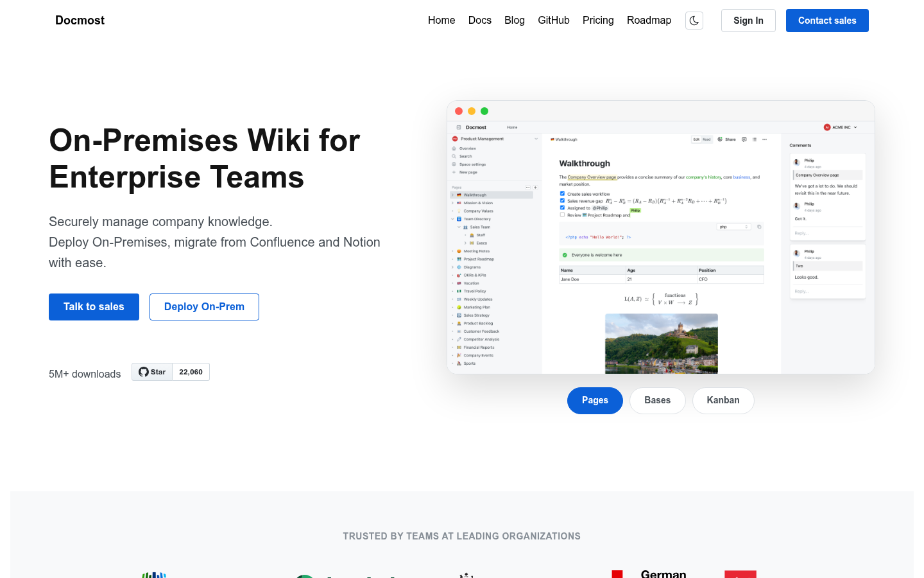Toggle dark mode with the moon icon
Image resolution: width=924 pixels, height=578 pixels.
tap(694, 21)
